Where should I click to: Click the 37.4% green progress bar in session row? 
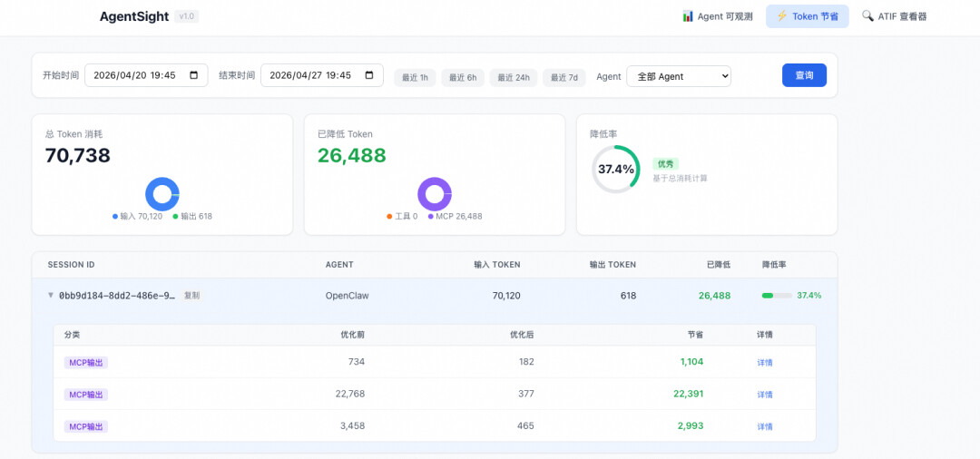(x=777, y=296)
